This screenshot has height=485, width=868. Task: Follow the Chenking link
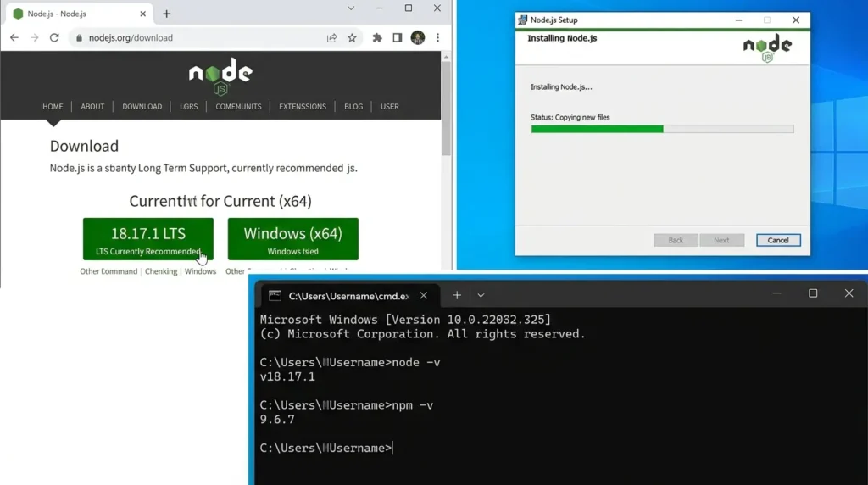tap(161, 271)
